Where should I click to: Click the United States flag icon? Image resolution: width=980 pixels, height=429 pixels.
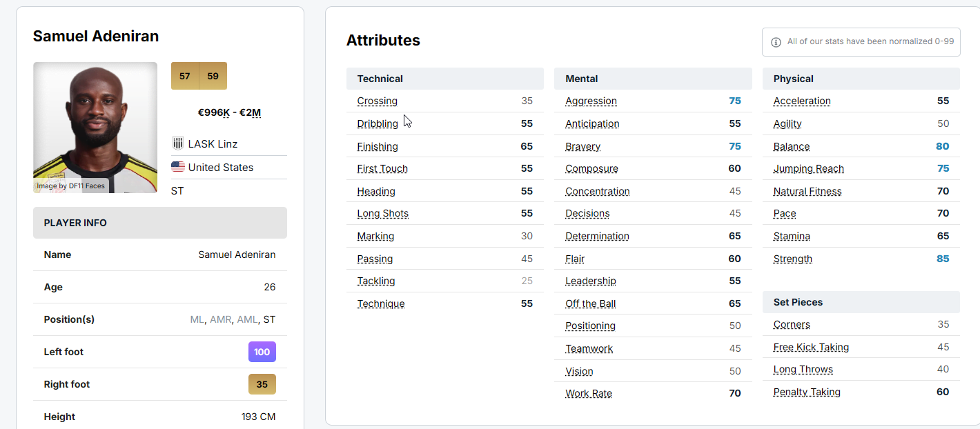177,167
